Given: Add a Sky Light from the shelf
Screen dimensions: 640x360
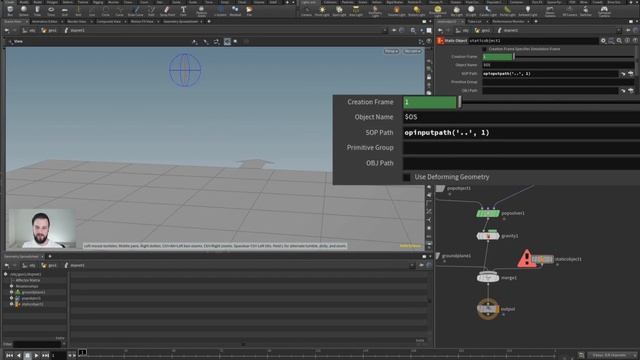Looking at the screenshot, I should coord(456,11).
